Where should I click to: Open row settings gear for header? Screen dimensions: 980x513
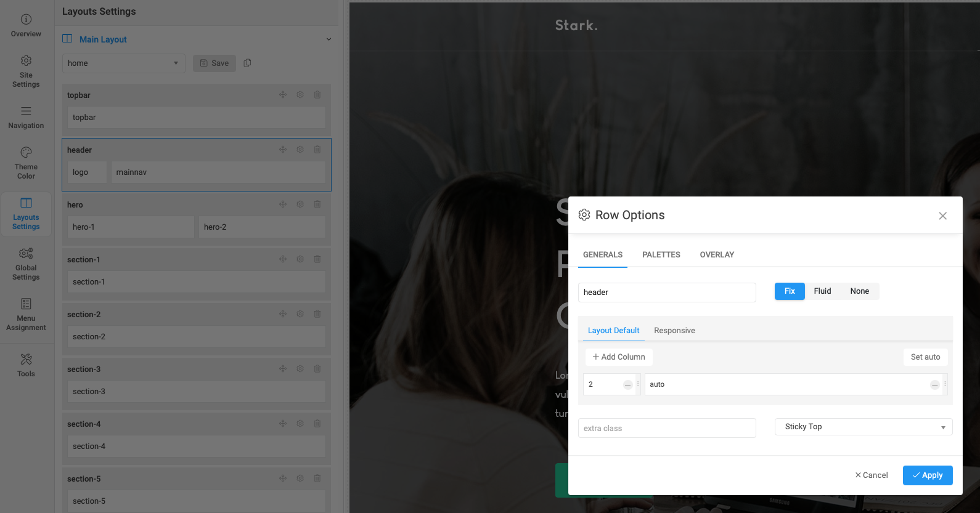click(x=300, y=150)
